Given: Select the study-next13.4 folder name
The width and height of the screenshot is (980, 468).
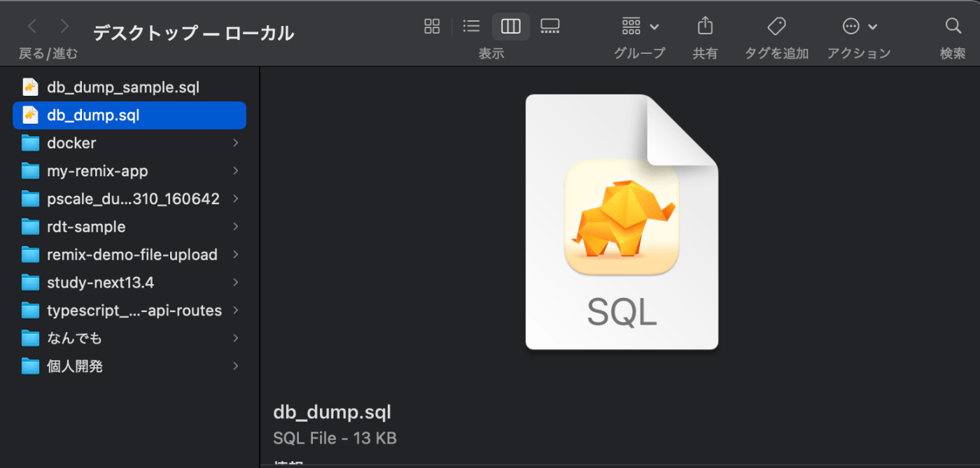Looking at the screenshot, I should pos(100,283).
